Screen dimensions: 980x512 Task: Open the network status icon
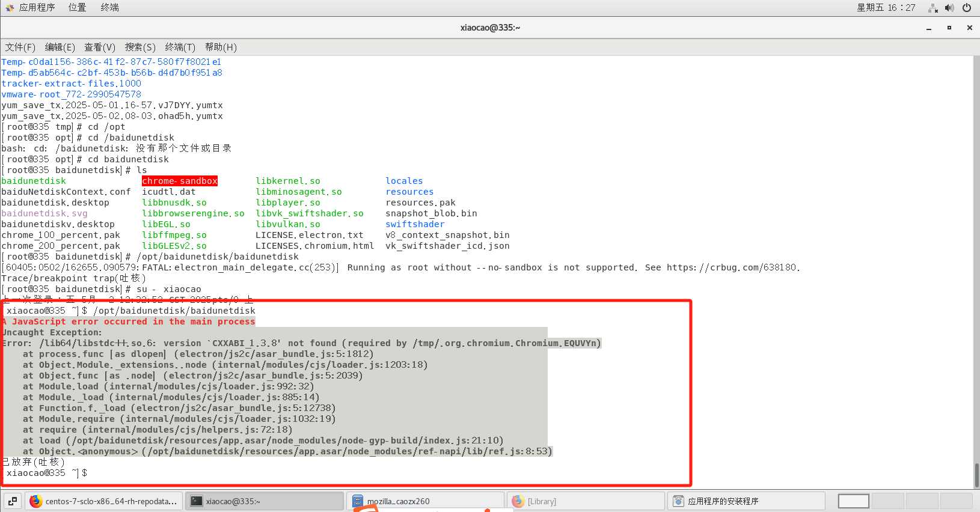pyautogui.click(x=933, y=8)
